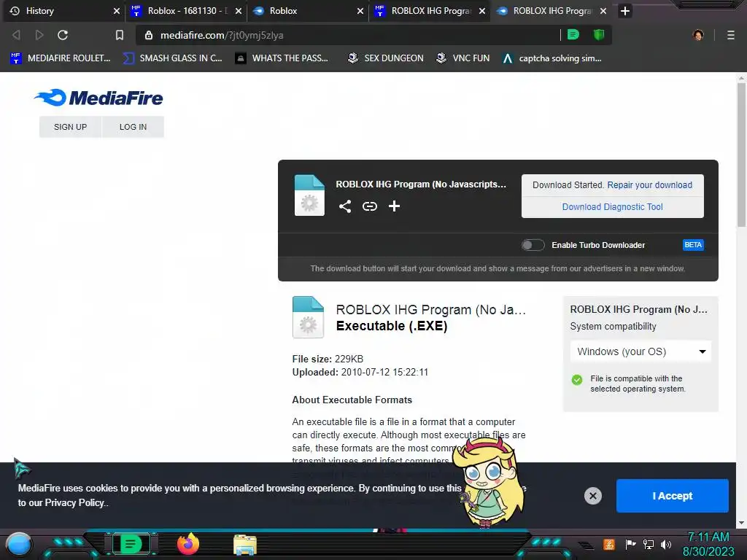Viewport: 747px width, 560px height.
Task: Click the Start orb button
Action: pos(19,545)
